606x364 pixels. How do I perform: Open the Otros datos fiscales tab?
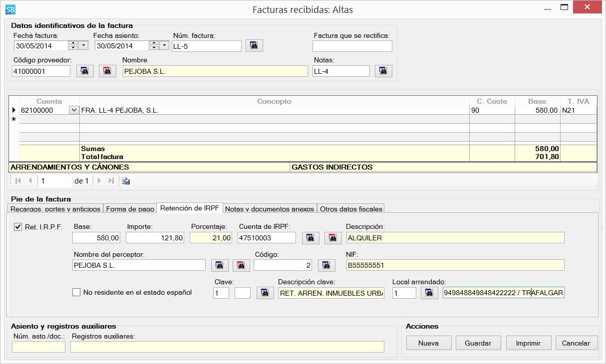pos(350,209)
